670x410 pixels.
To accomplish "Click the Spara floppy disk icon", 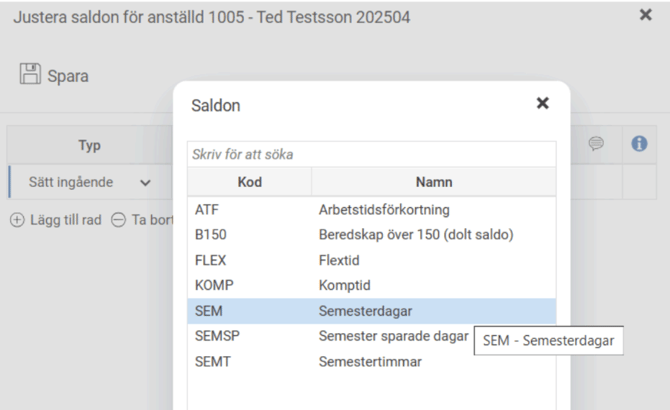I will coord(30,74).
